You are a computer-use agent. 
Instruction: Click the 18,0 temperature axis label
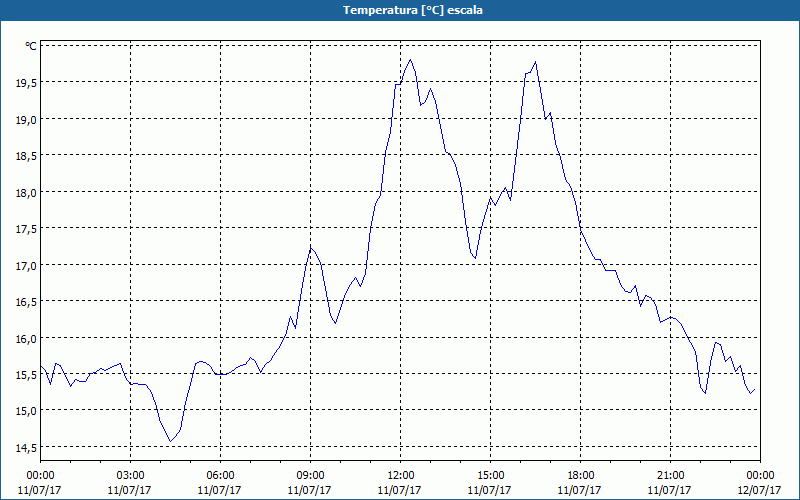coord(26,193)
